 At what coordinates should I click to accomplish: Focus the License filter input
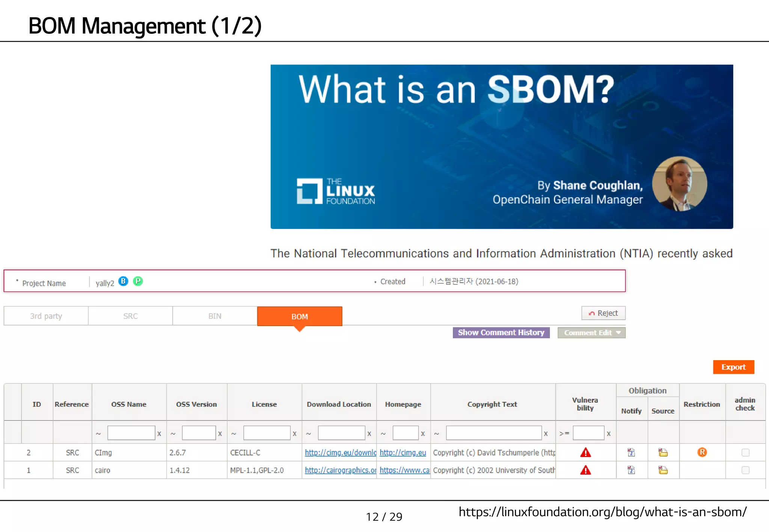(267, 433)
